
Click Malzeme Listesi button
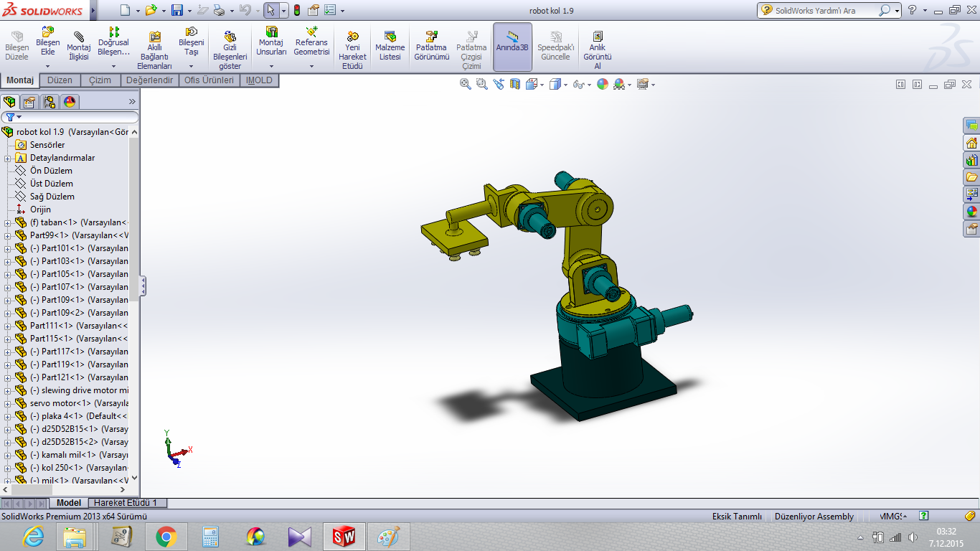coord(390,46)
